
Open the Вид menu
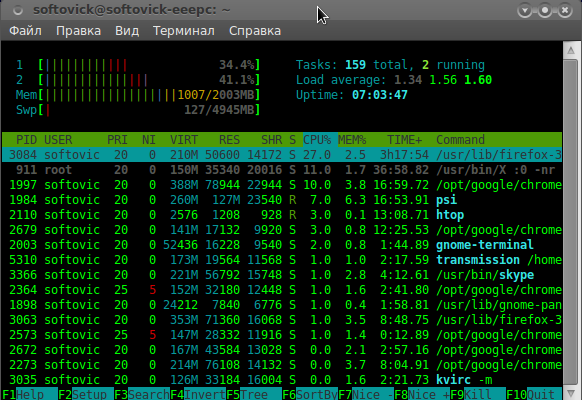(x=127, y=31)
